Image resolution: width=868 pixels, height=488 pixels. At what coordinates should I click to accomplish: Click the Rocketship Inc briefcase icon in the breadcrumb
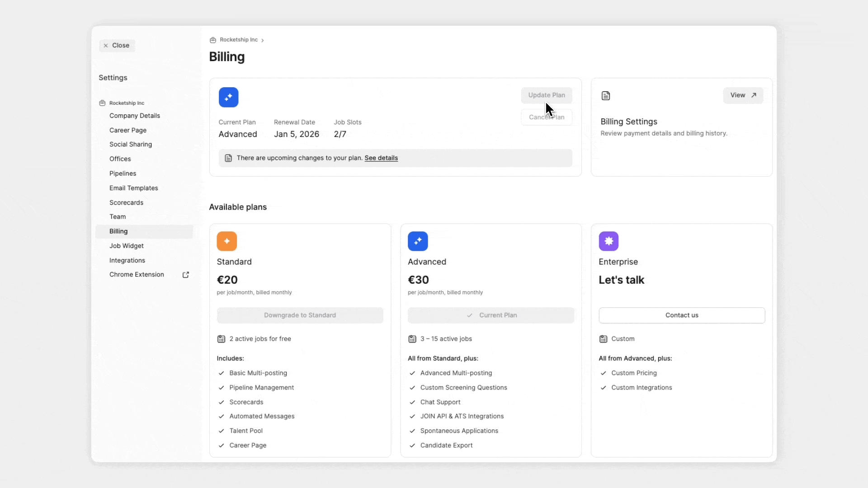coord(213,40)
